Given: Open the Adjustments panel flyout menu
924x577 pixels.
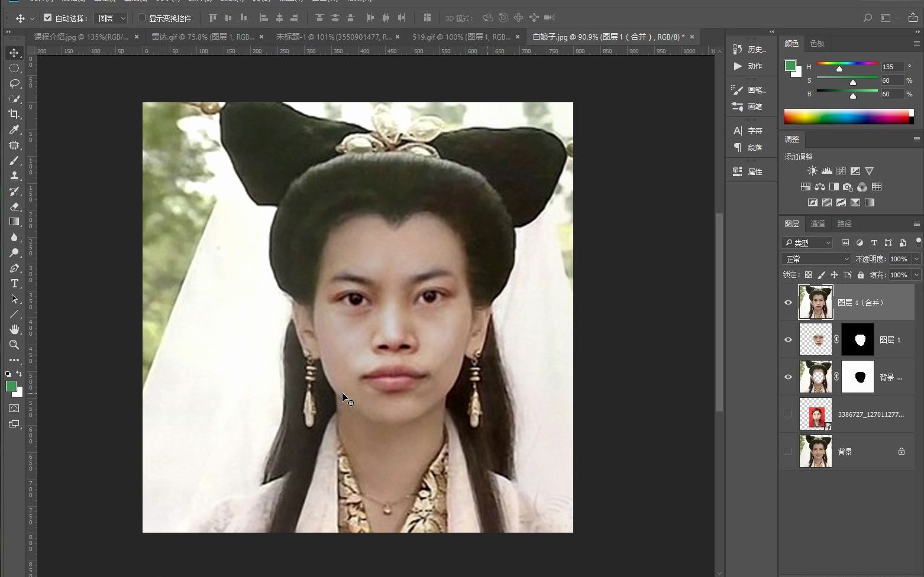Looking at the screenshot, I should (x=916, y=140).
